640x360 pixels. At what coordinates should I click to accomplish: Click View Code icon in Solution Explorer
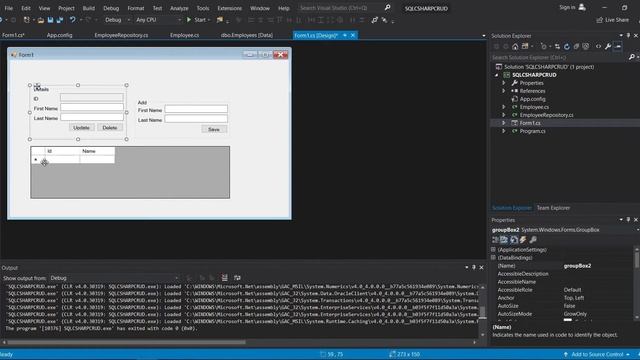click(598, 47)
